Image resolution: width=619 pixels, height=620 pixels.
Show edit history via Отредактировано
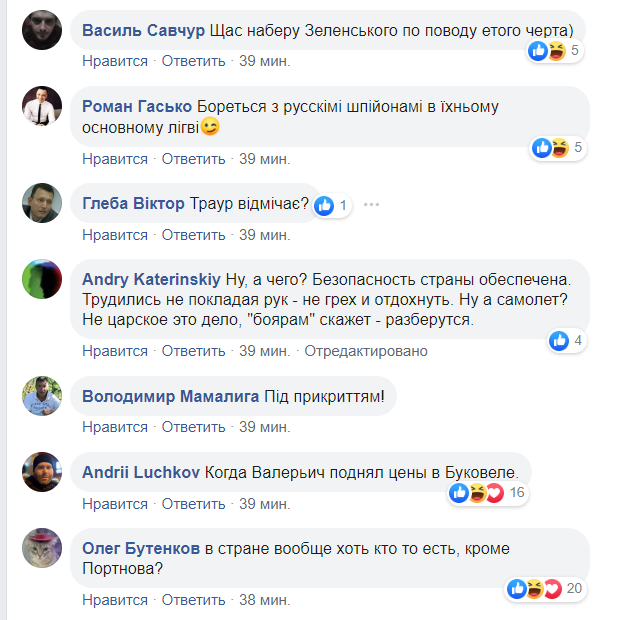[365, 351]
